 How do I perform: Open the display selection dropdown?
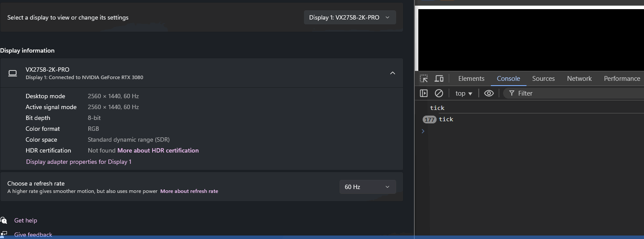350,17
